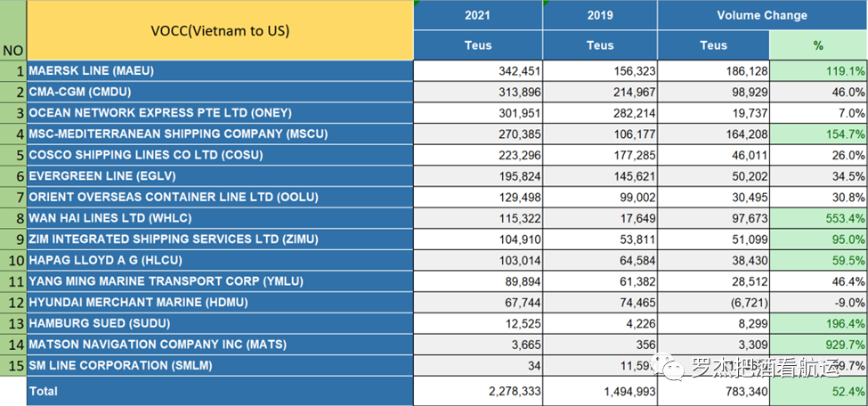Image resolution: width=868 pixels, height=406 pixels.
Task: Click the 553.4% percentage cell
Action: 817,218
